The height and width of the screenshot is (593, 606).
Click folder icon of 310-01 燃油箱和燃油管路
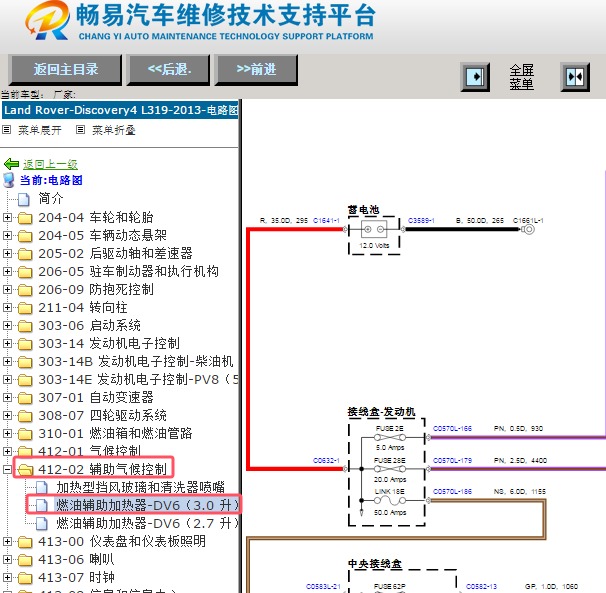[x=25, y=434]
